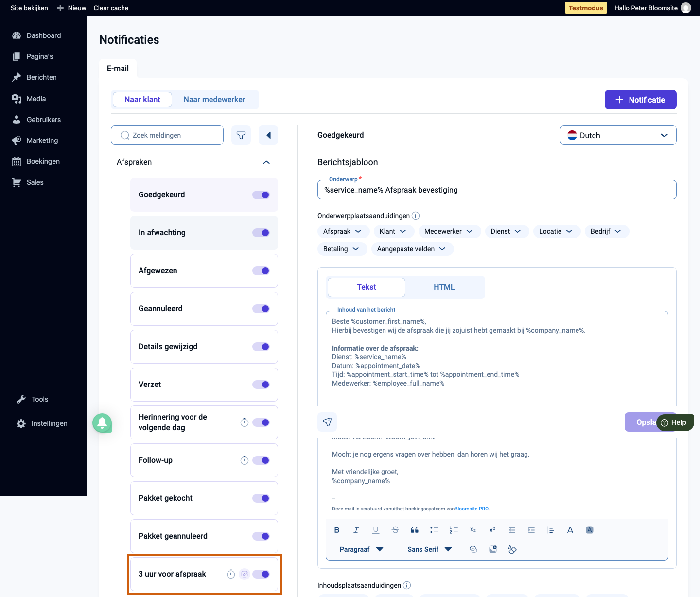Show info about Onderwerpplaatsaanduidingen

pos(416,216)
